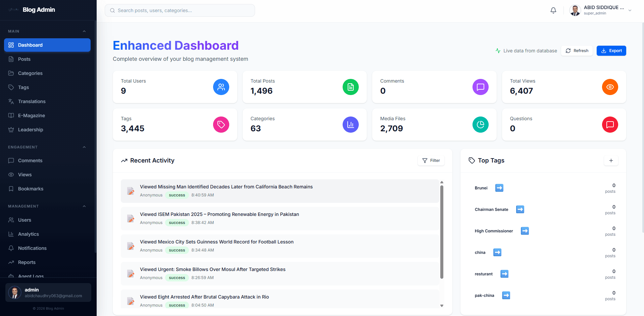Click the Recent Activity trend icon

tap(124, 161)
